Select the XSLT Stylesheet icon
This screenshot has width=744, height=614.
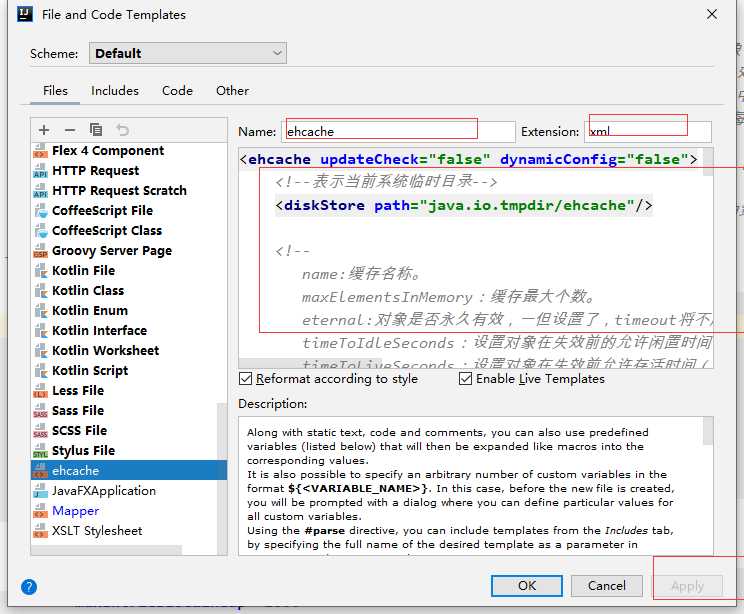click(41, 530)
